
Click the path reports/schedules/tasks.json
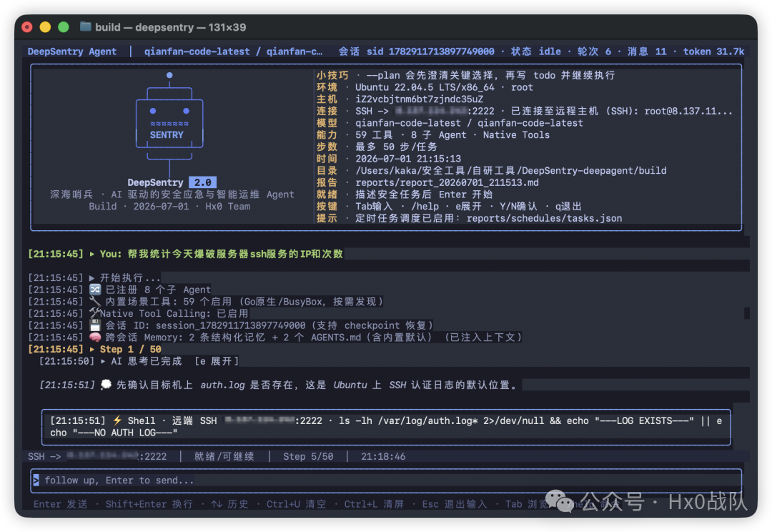coord(544,218)
